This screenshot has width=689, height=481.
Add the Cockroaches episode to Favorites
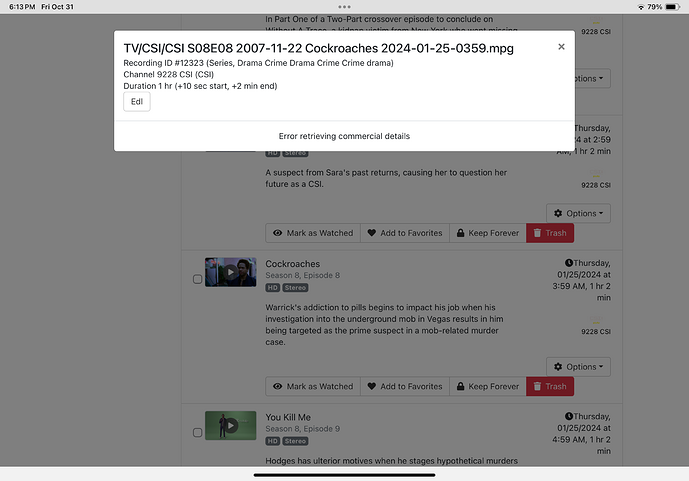(404, 386)
